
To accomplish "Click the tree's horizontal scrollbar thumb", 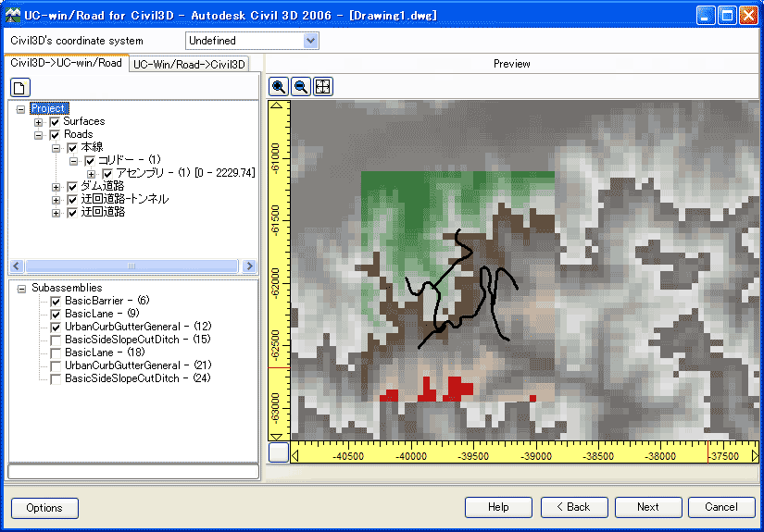I will click(x=132, y=266).
